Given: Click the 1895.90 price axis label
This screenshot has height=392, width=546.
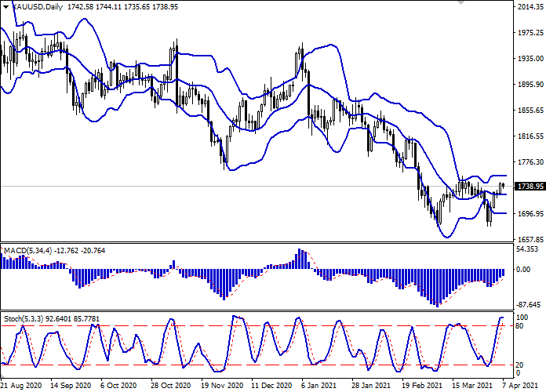Looking at the screenshot, I should (530, 84).
